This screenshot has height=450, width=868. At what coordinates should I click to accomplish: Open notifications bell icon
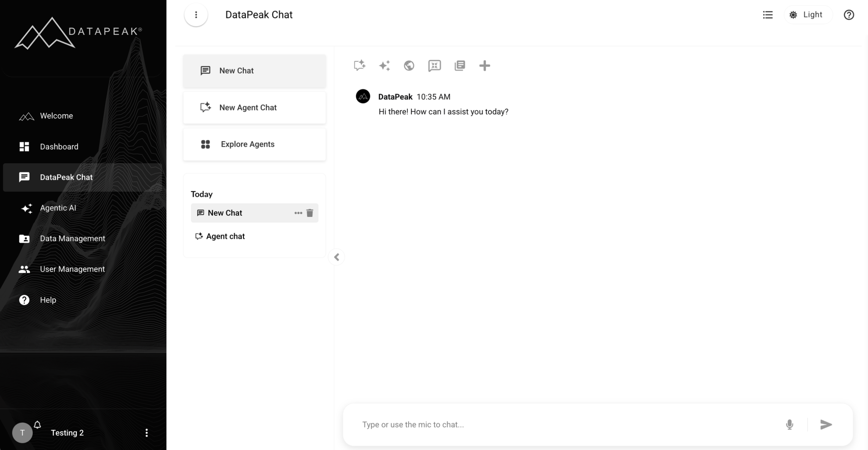click(37, 425)
